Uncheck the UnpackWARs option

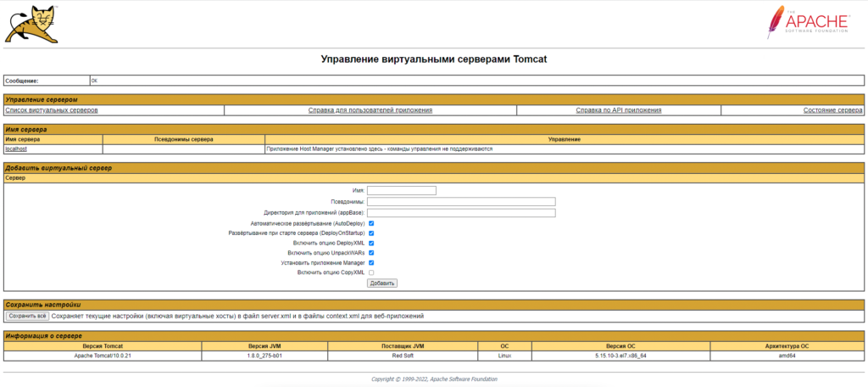[x=371, y=253]
